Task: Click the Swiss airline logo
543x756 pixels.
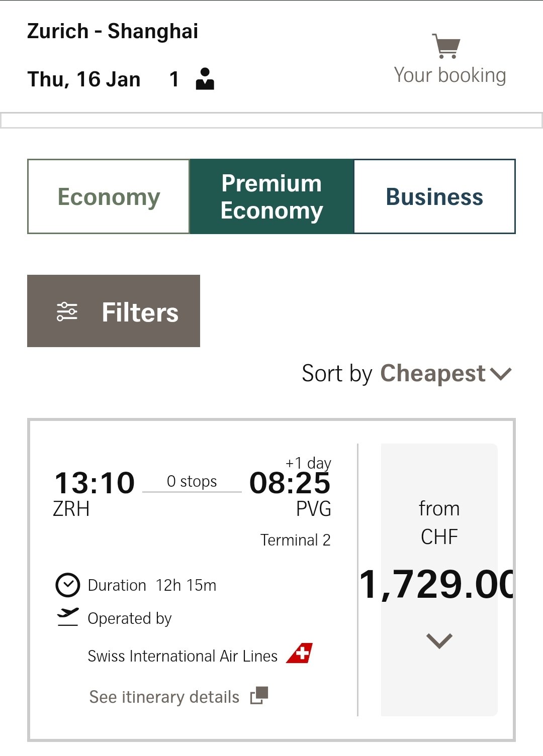Action: [300, 654]
